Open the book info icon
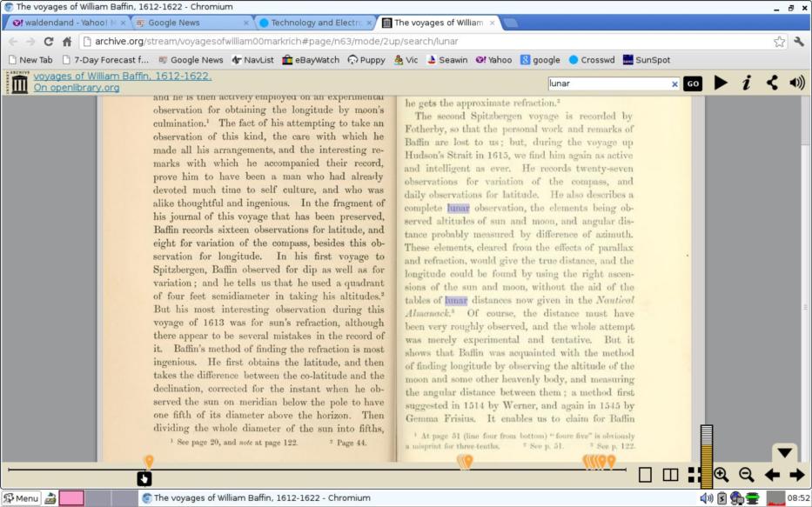The width and height of the screenshot is (812, 507). 746,83
